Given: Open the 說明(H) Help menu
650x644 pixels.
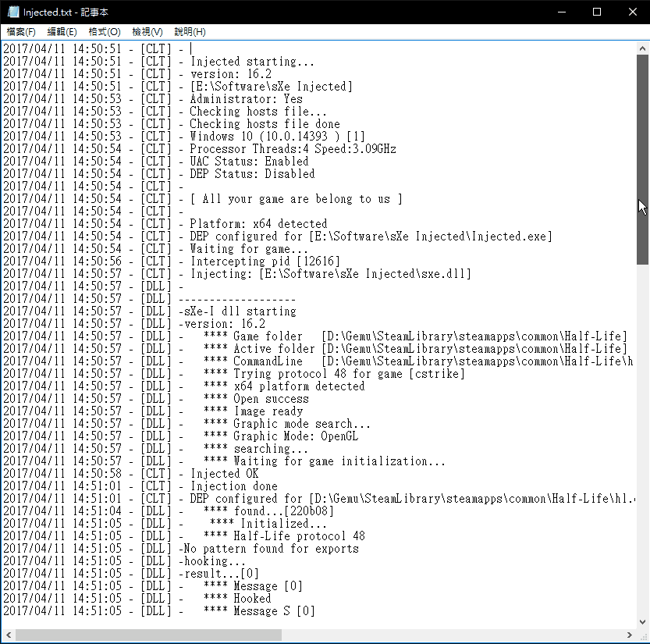Looking at the screenshot, I should pos(190,32).
